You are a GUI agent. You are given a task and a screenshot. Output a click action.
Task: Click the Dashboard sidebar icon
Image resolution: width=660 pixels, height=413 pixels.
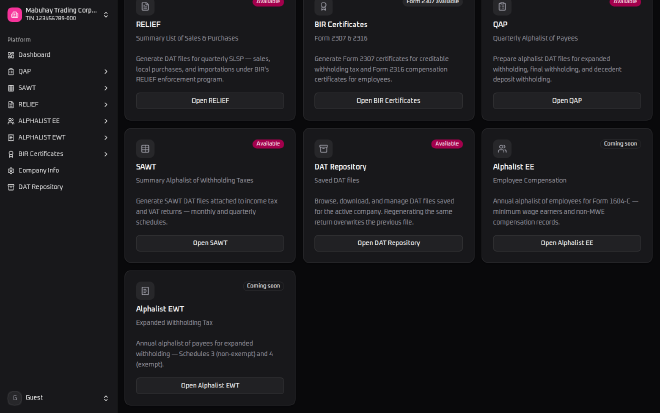pos(11,55)
